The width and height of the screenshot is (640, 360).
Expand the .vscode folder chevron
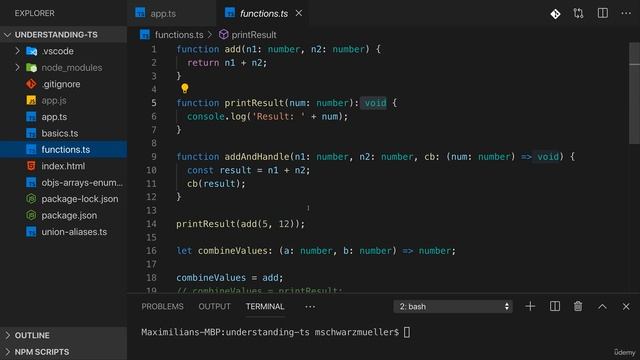coord(17,51)
